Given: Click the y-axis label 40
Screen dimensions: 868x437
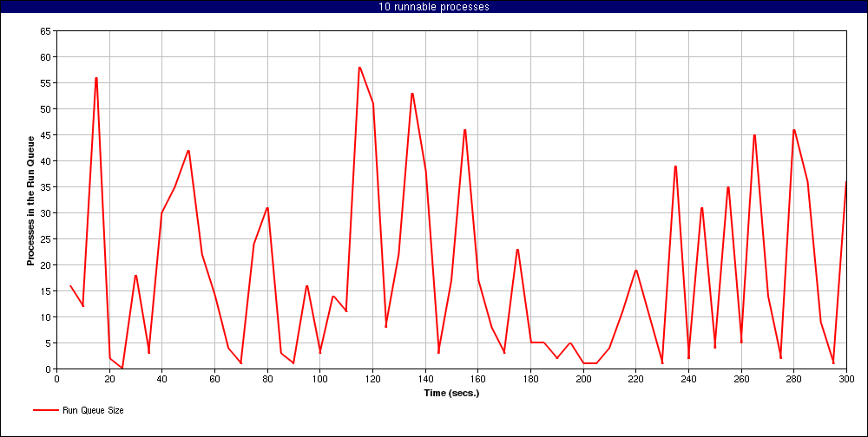Looking at the screenshot, I should click(45, 161).
